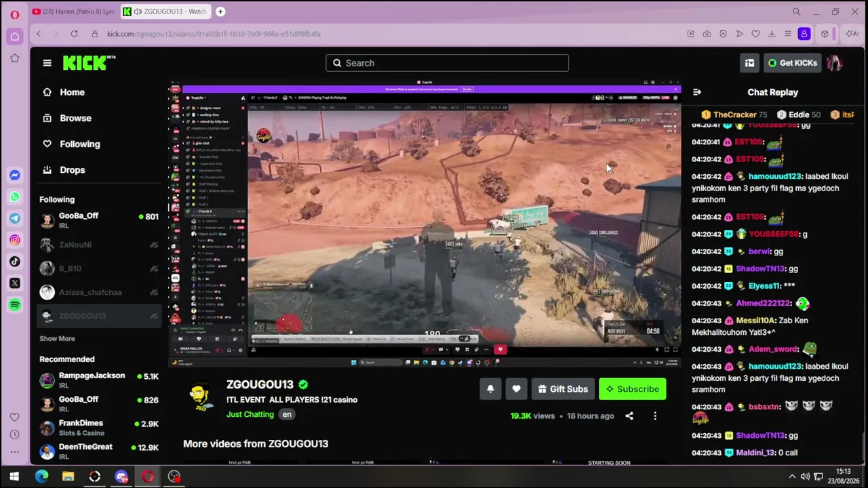Open FrankDimes recommended channel

pos(98,428)
